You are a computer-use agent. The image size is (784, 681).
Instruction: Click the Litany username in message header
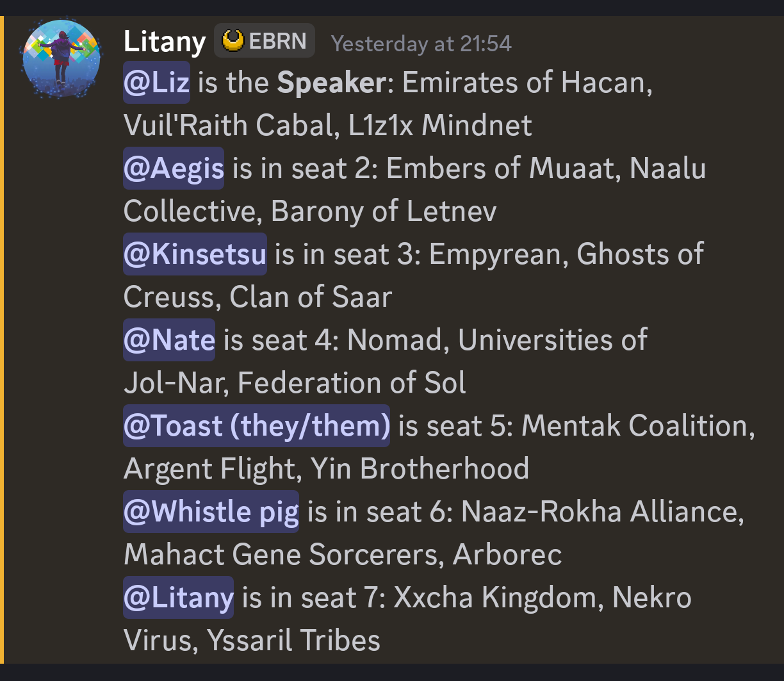164,43
